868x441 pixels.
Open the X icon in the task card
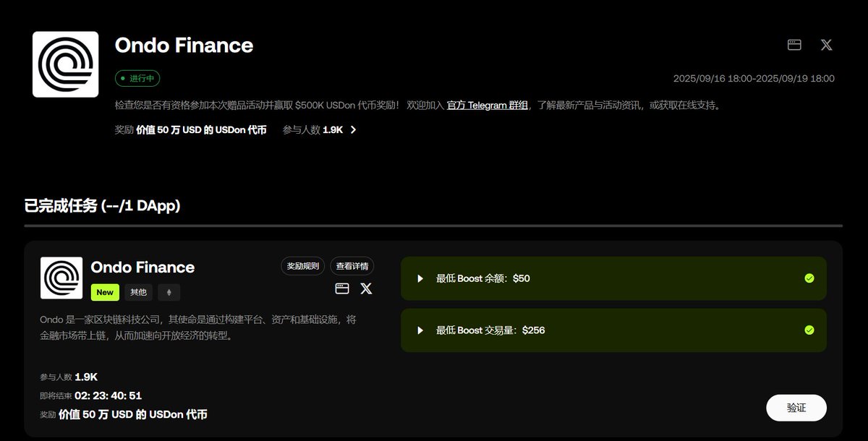(367, 288)
